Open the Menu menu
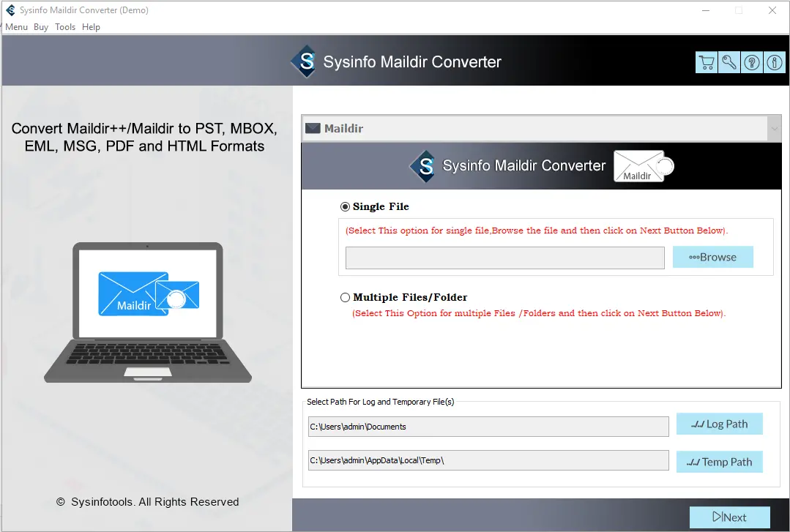Viewport: 790px width, 532px height. tap(17, 26)
